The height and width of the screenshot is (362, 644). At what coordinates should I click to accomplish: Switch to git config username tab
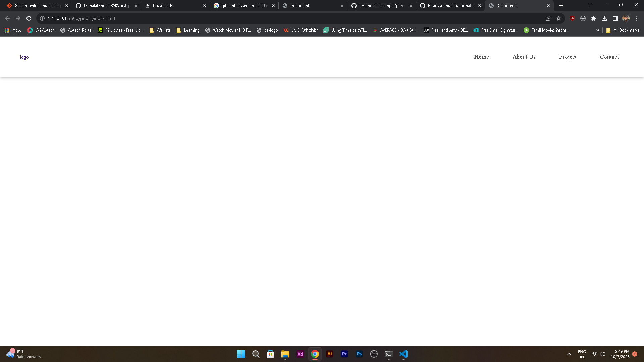pos(243,6)
